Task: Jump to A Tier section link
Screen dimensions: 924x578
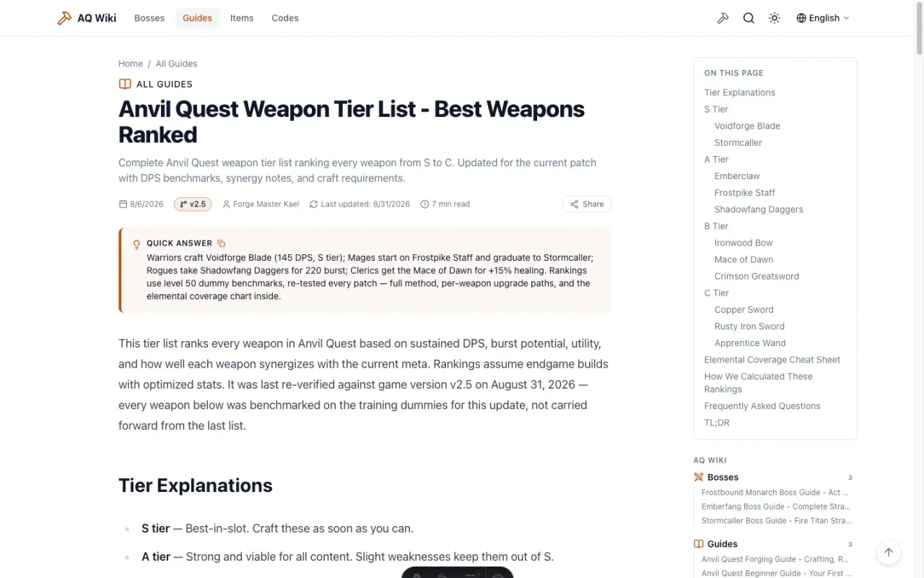Action: 716,159
